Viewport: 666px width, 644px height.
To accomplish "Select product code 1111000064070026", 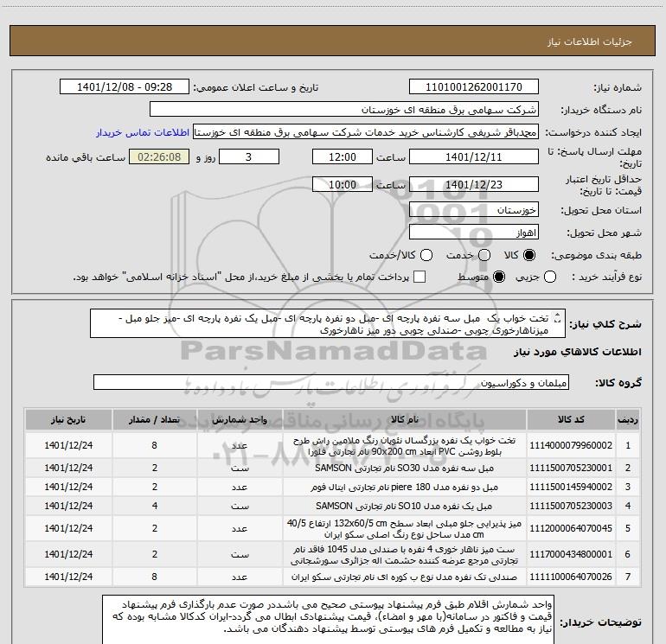I will point(571,577).
